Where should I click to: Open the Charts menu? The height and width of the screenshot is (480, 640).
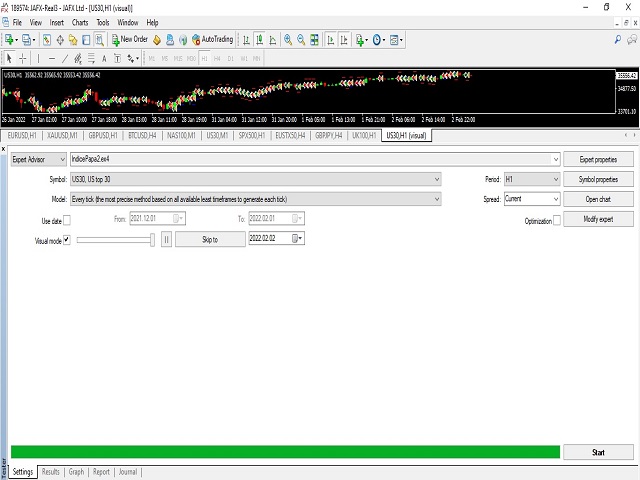click(x=80, y=22)
